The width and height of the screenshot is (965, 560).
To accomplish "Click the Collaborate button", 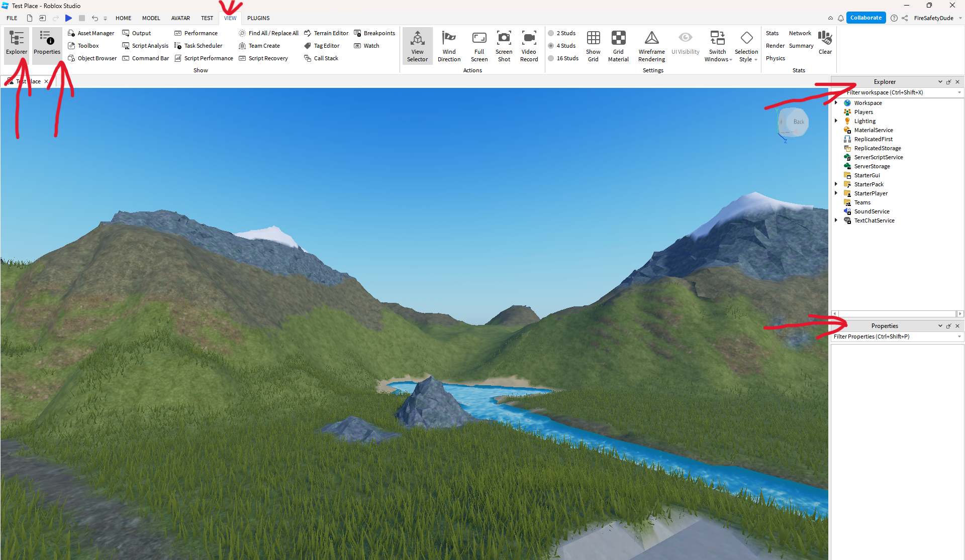I will point(865,17).
